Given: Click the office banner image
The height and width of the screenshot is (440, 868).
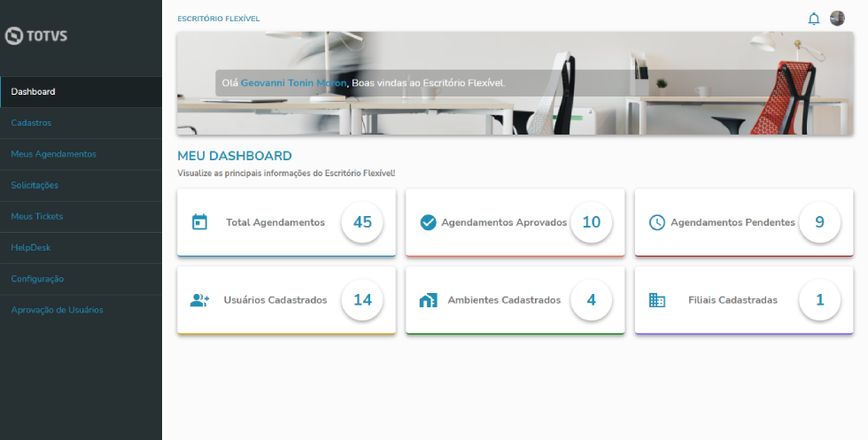Looking at the screenshot, I should (x=515, y=83).
